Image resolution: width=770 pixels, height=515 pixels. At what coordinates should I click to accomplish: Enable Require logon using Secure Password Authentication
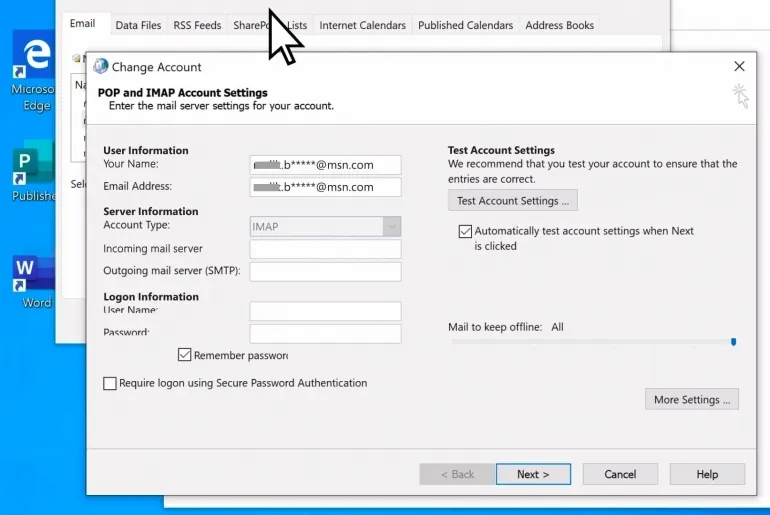tap(110, 383)
